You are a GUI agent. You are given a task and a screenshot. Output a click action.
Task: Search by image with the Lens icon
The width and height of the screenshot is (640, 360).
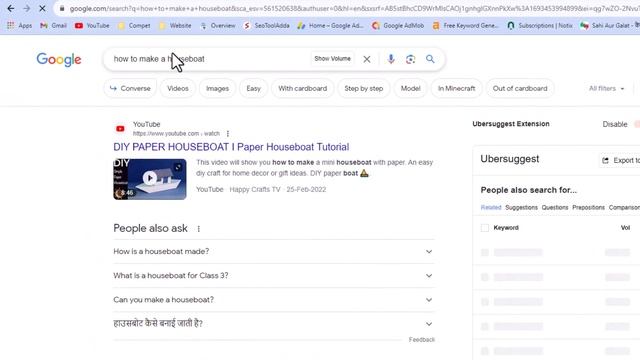click(411, 59)
